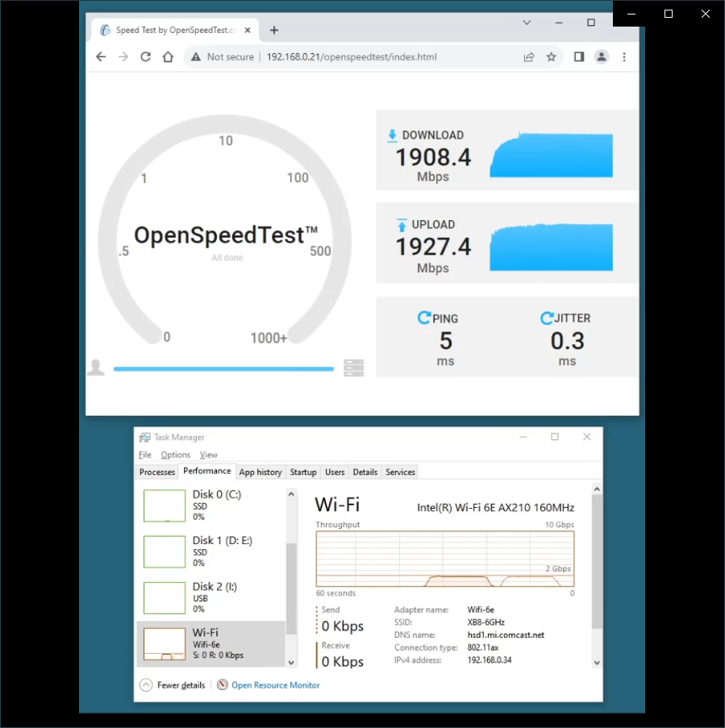The width and height of the screenshot is (725, 728).
Task: Minimize the Task Manager window
Action: tap(523, 437)
